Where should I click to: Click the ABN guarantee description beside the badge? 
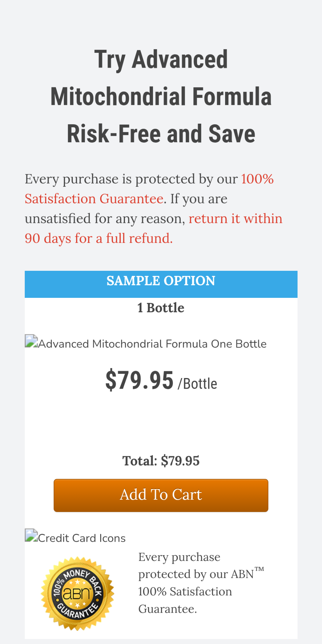tap(185, 583)
